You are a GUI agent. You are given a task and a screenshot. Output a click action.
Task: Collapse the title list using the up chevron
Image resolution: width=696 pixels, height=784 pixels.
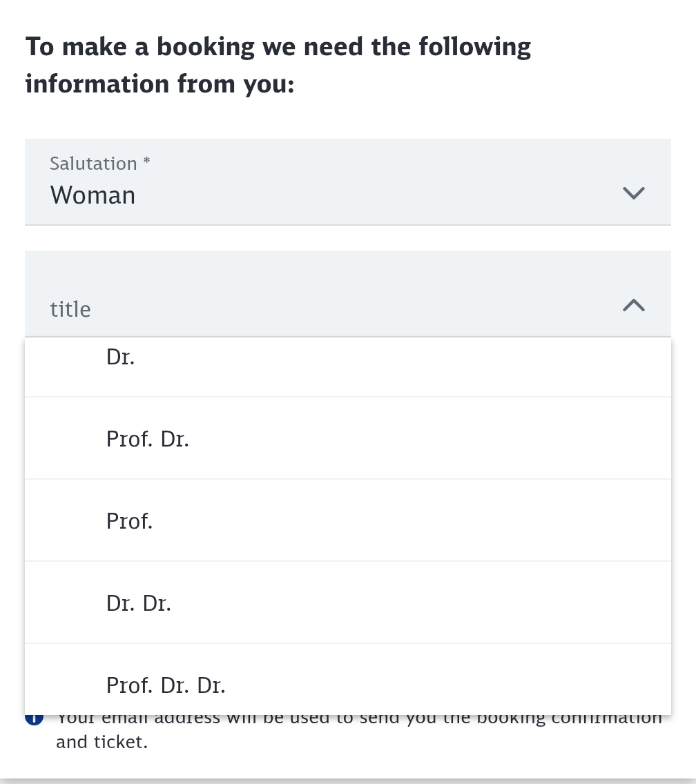click(633, 305)
